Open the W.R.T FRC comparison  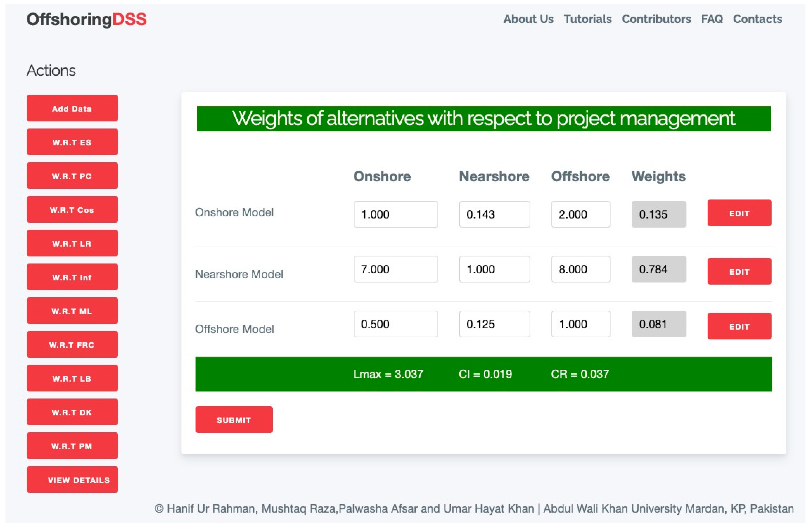pos(72,345)
